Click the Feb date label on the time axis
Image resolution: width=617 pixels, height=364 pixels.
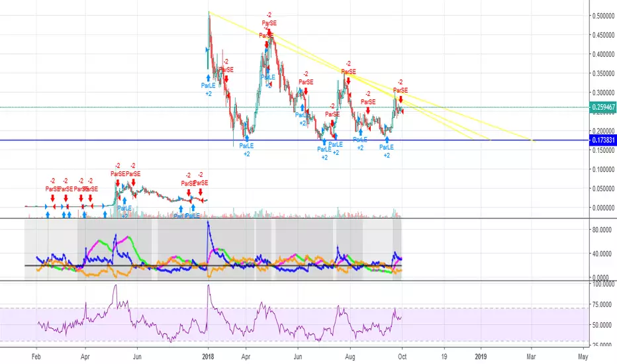pyautogui.click(x=36, y=357)
